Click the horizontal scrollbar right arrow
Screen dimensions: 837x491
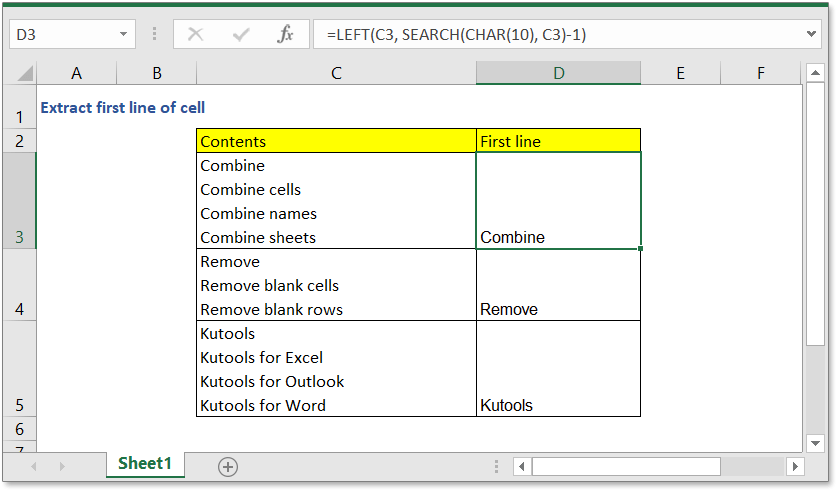coord(794,467)
